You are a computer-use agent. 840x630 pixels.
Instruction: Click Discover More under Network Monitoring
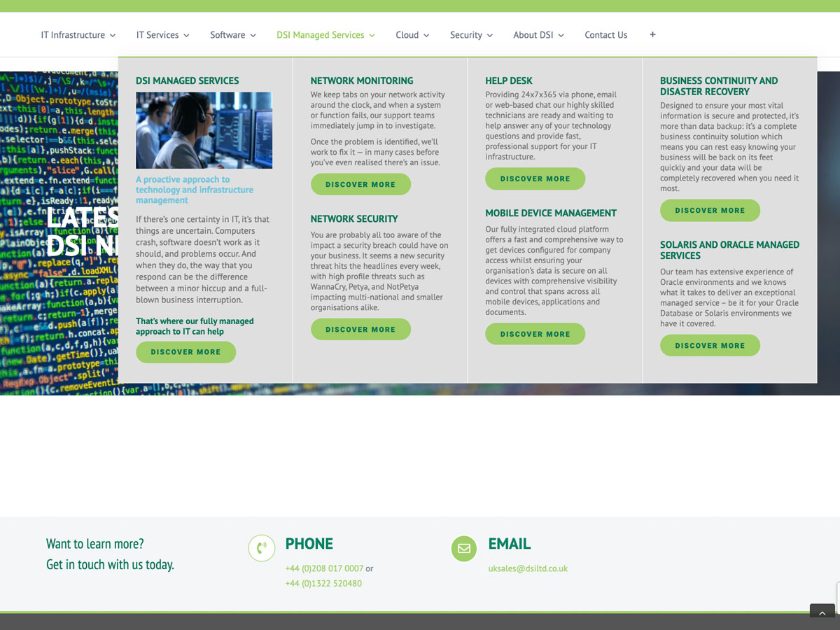tap(360, 185)
